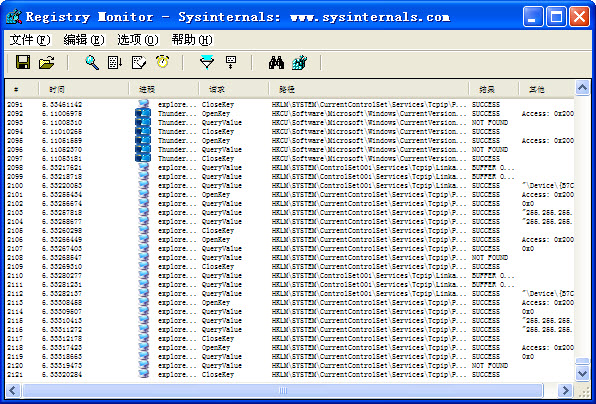The width and height of the screenshot is (596, 404).
Task: Open the 选项(O) menu
Action: (138, 40)
